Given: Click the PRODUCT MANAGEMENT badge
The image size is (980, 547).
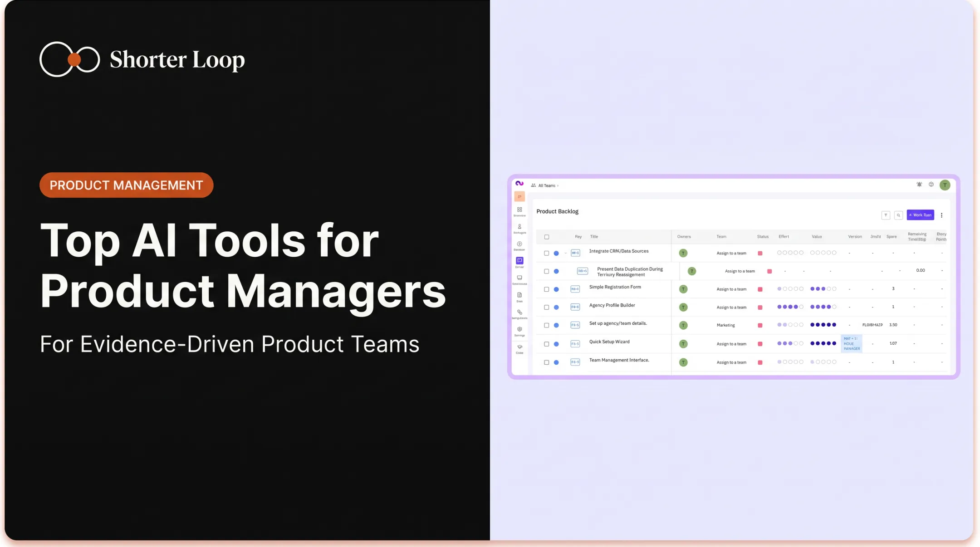Looking at the screenshot, I should point(126,185).
